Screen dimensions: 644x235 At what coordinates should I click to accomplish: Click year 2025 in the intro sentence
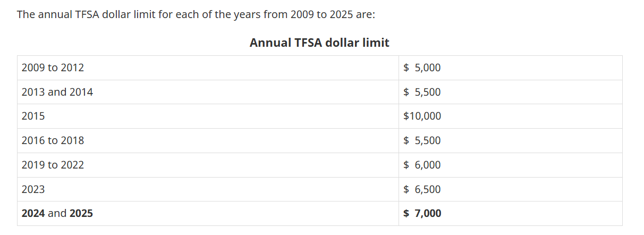341,14
